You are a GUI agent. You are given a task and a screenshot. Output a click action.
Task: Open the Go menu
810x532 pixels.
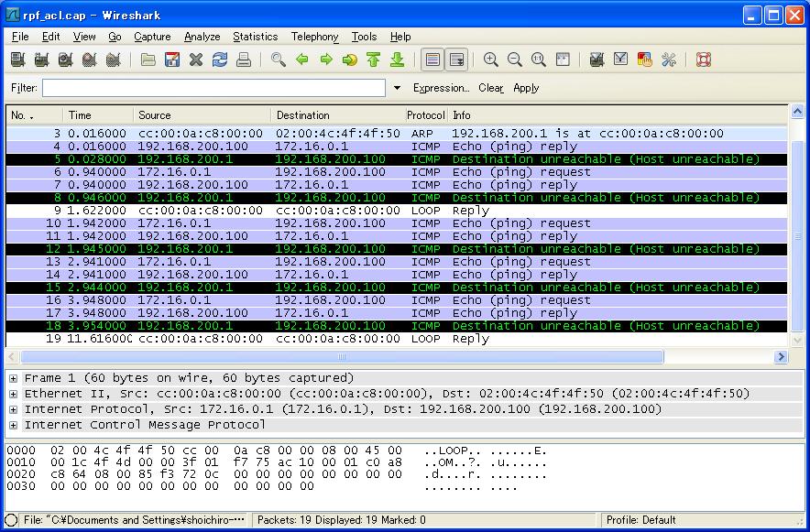tap(115, 37)
